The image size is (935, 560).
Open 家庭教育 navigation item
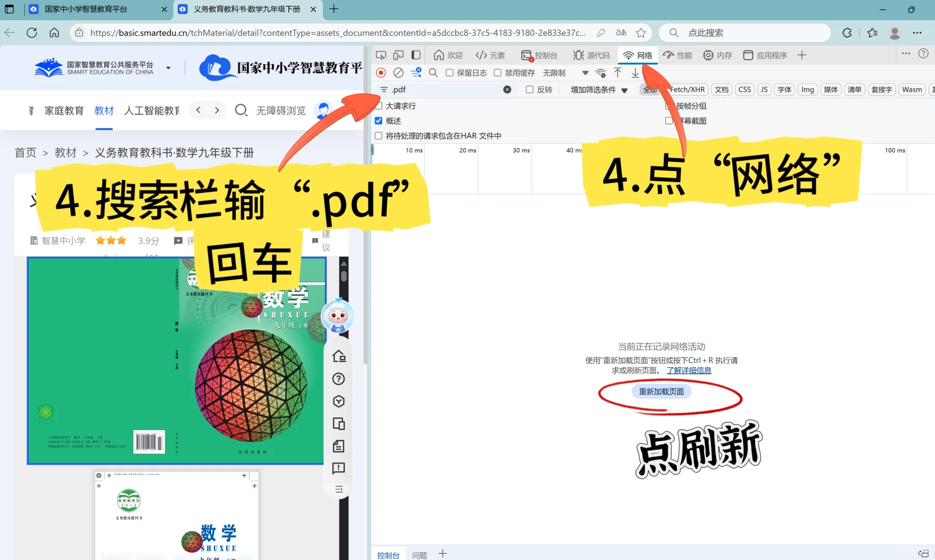click(x=64, y=110)
